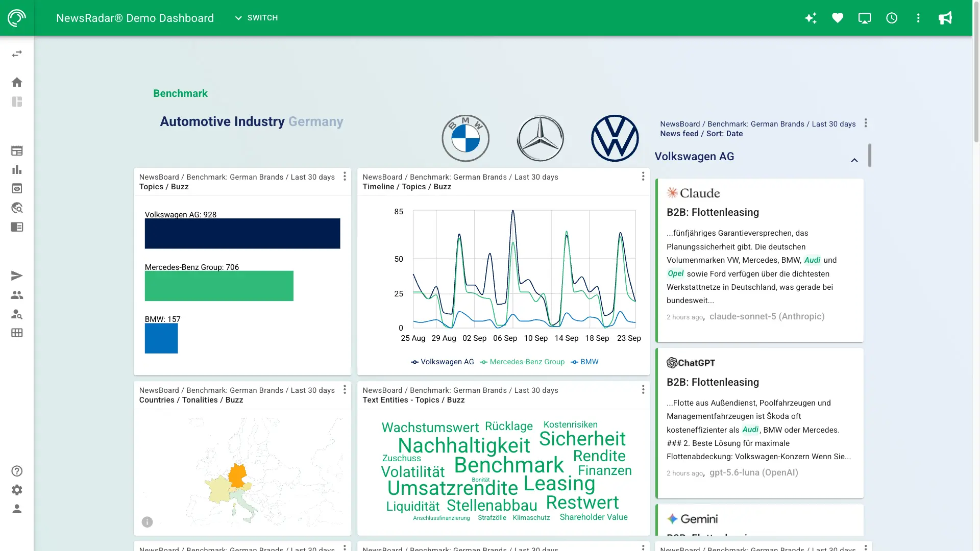Click the megaphone announcements icon

click(945, 18)
